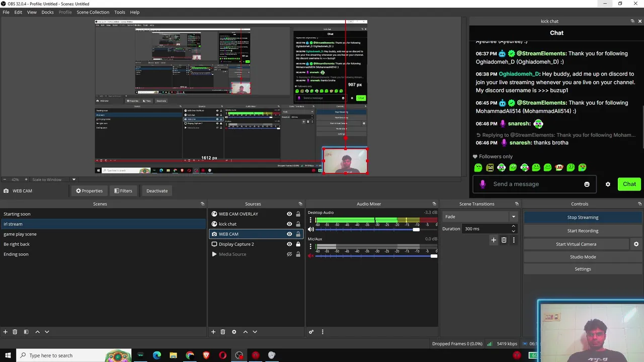Lock the WEB CAM OVERLAY source
The height and width of the screenshot is (362, 644).
tap(298, 214)
